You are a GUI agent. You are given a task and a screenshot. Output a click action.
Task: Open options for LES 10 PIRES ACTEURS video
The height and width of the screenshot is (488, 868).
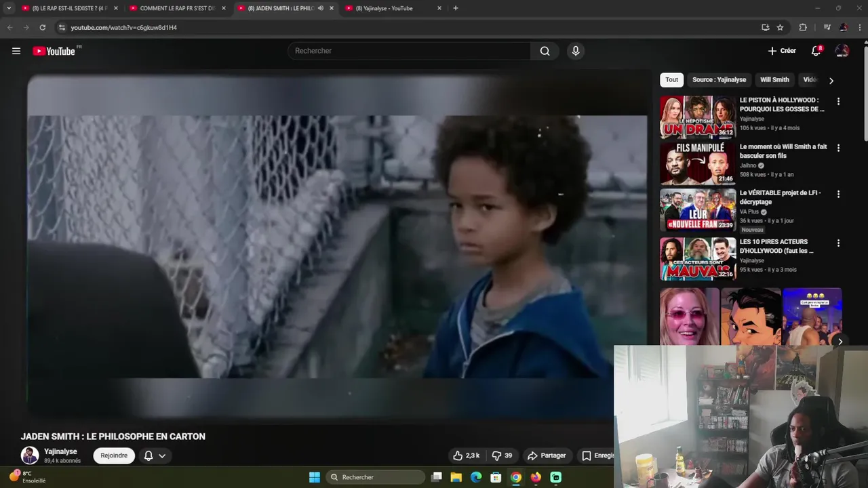point(838,243)
